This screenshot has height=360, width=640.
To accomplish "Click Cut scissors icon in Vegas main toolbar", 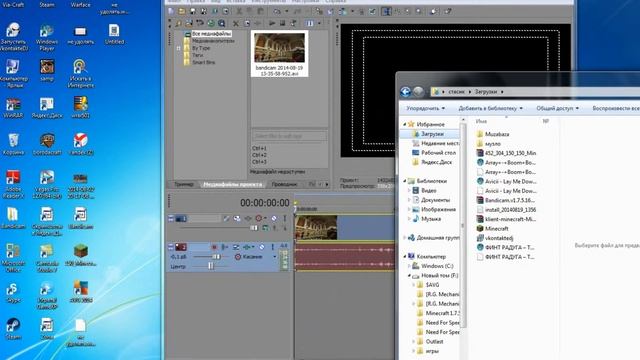I will click(239, 11).
